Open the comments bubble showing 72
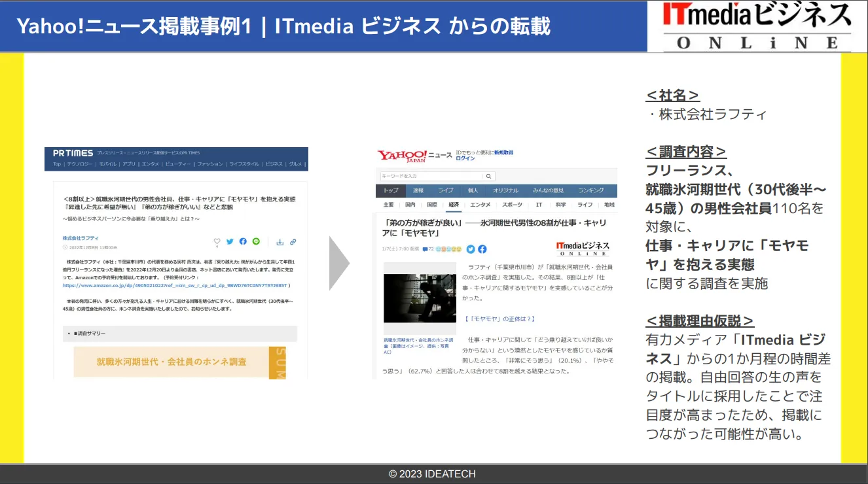Screen dimensions: 868x484 point(428,249)
